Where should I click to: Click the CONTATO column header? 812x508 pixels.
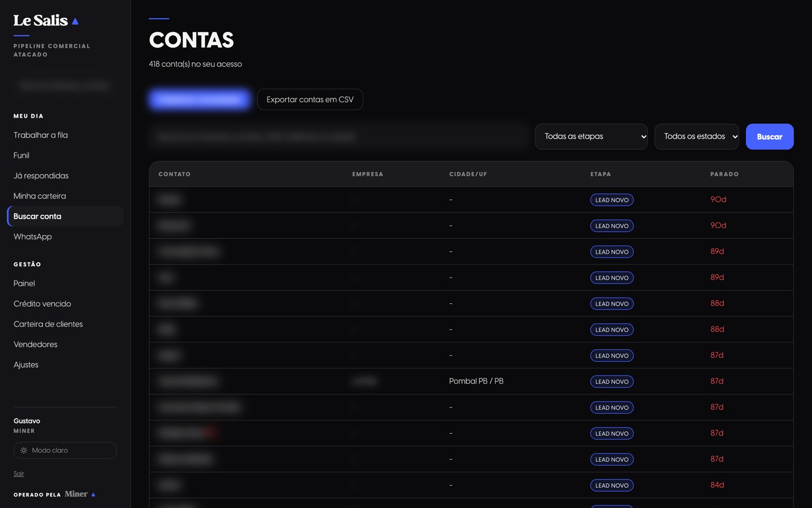(175, 174)
